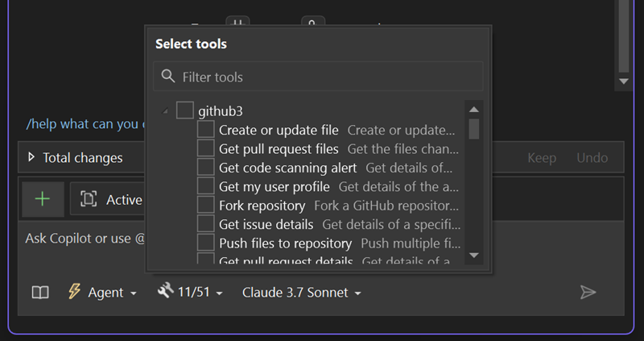Click the Undo button
The height and width of the screenshot is (341, 644).
point(592,158)
